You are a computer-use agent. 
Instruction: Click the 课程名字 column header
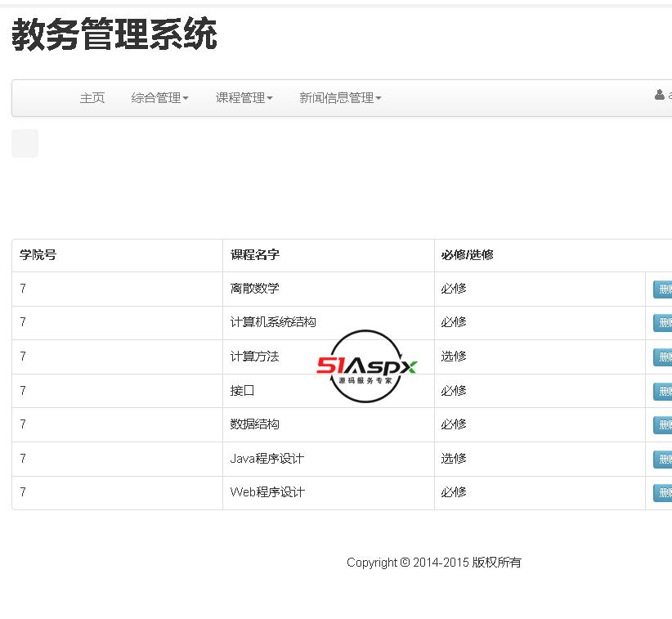click(x=255, y=255)
